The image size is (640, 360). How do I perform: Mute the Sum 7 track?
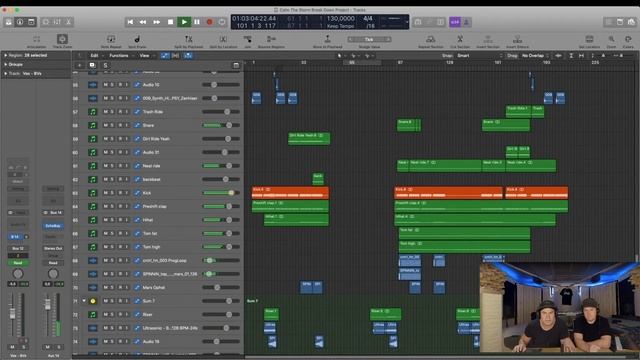tap(105, 301)
